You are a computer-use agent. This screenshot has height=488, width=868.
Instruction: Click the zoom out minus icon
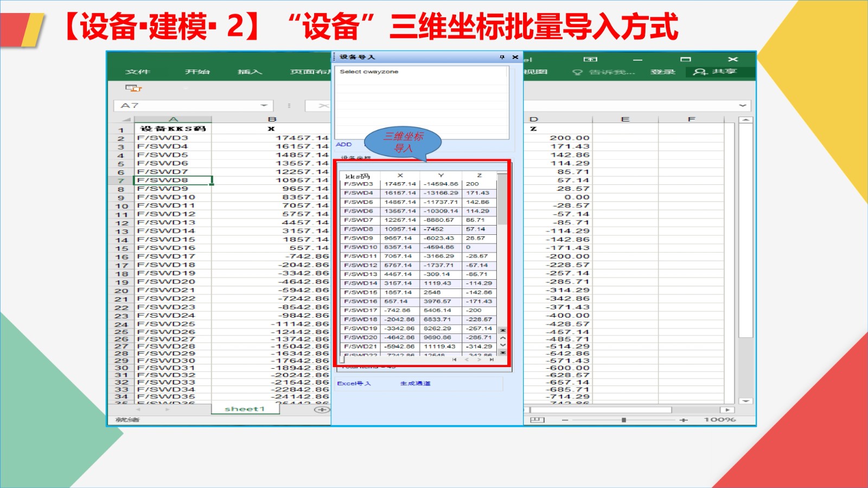[565, 420]
